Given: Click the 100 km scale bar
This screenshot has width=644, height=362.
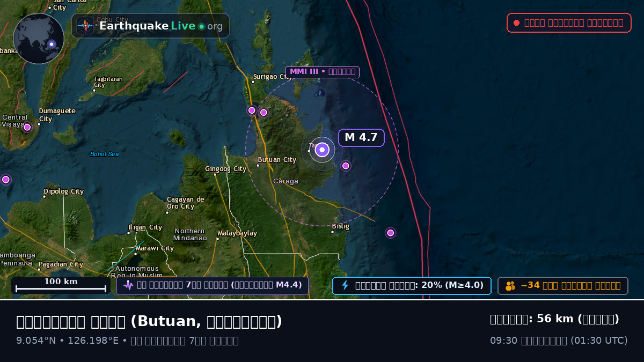Looking at the screenshot, I should tap(61, 285).
